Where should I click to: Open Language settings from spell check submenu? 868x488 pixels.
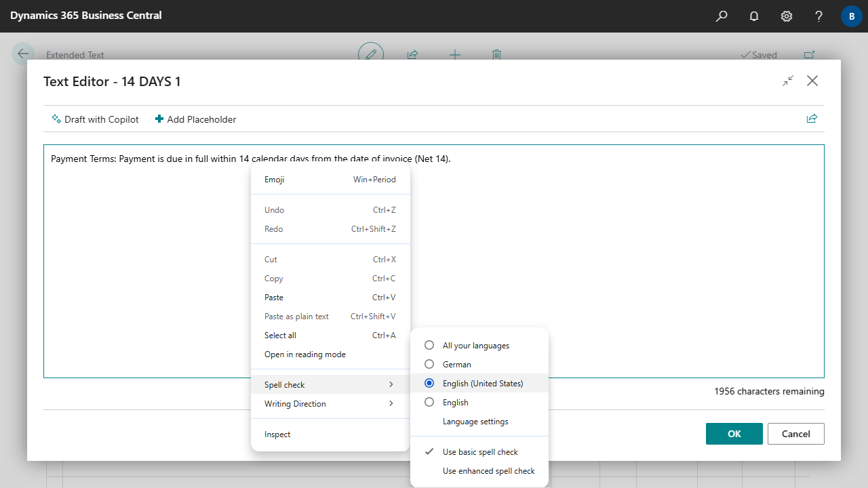[479, 422]
